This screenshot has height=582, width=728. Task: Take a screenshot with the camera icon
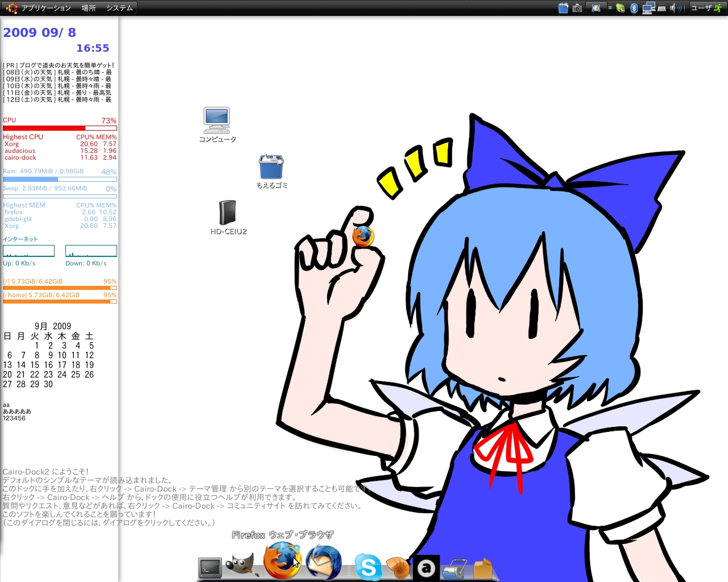click(x=577, y=8)
